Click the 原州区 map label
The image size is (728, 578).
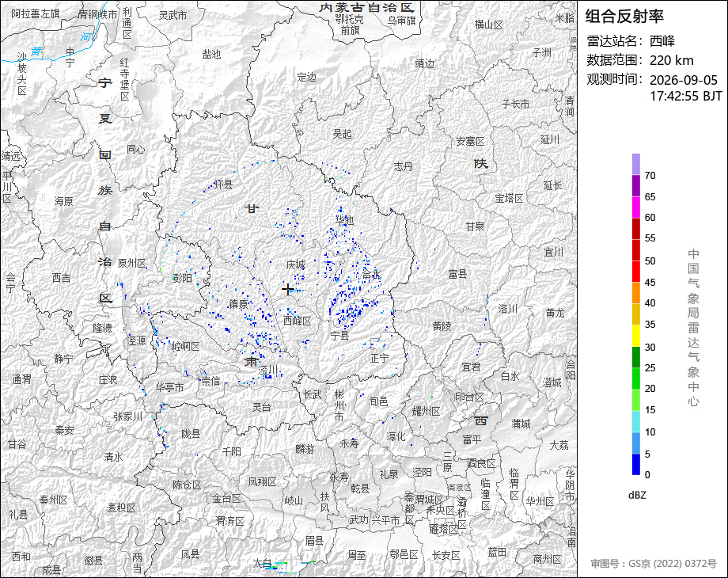132,264
